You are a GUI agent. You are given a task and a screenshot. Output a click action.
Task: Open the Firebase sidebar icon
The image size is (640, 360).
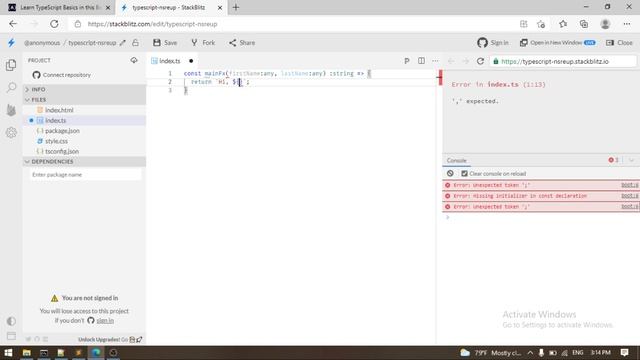click(11, 110)
